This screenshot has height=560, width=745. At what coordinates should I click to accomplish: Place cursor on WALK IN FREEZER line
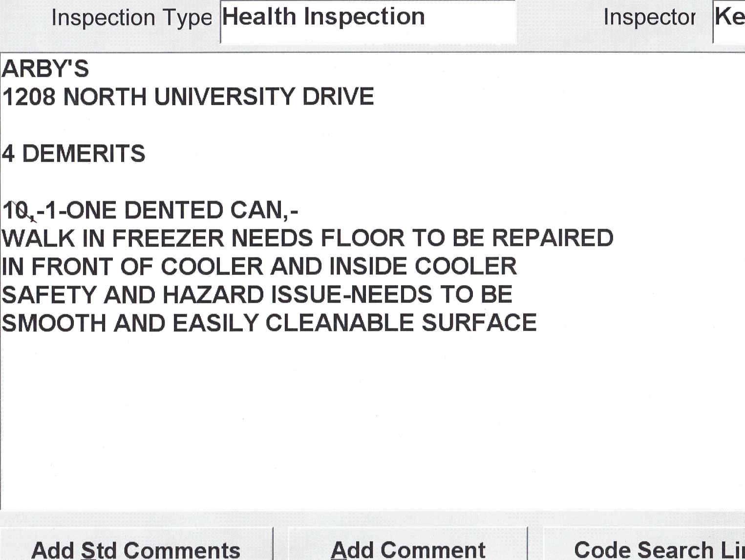tap(307, 239)
